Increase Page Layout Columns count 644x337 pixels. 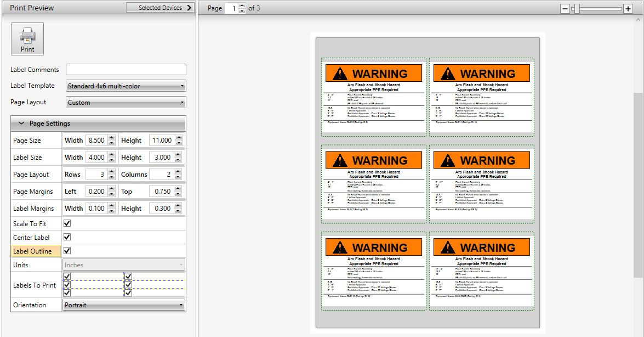point(178,171)
